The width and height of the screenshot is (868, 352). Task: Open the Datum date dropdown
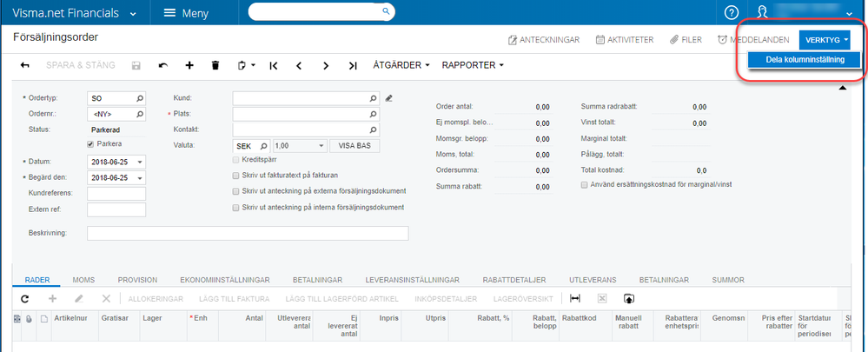140,163
